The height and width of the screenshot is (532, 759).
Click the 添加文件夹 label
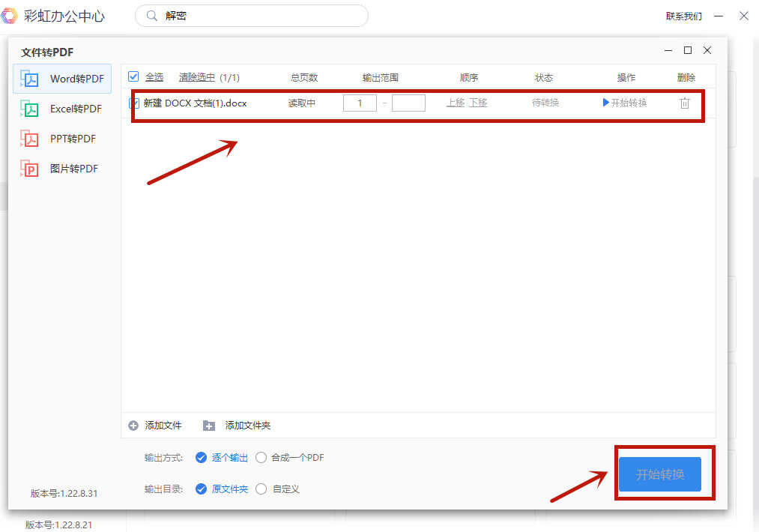248,426
